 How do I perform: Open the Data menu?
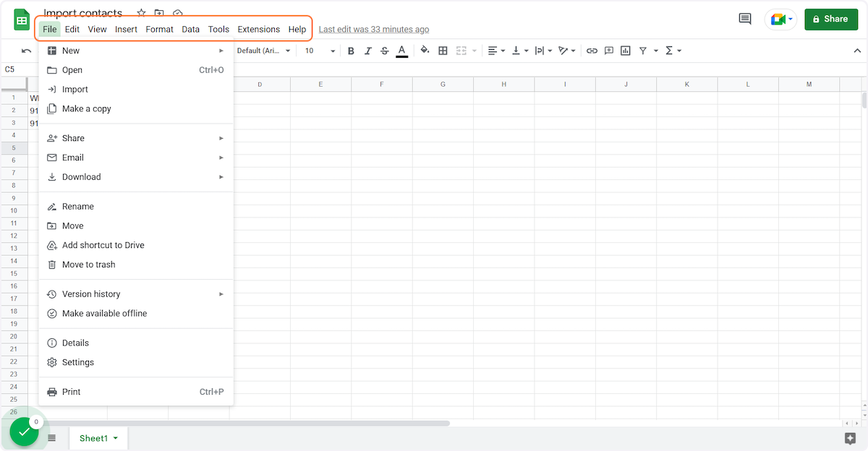pyautogui.click(x=191, y=30)
